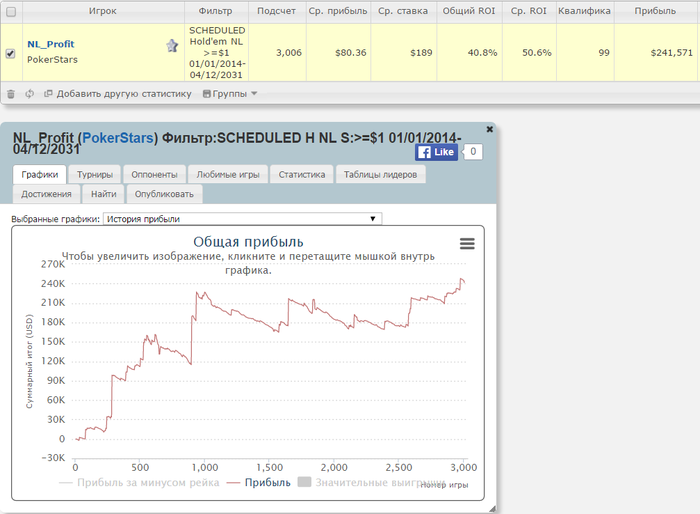Viewport: 700px width, 514px height.
Task: Sort by Ср. ставка column header
Action: (403, 11)
